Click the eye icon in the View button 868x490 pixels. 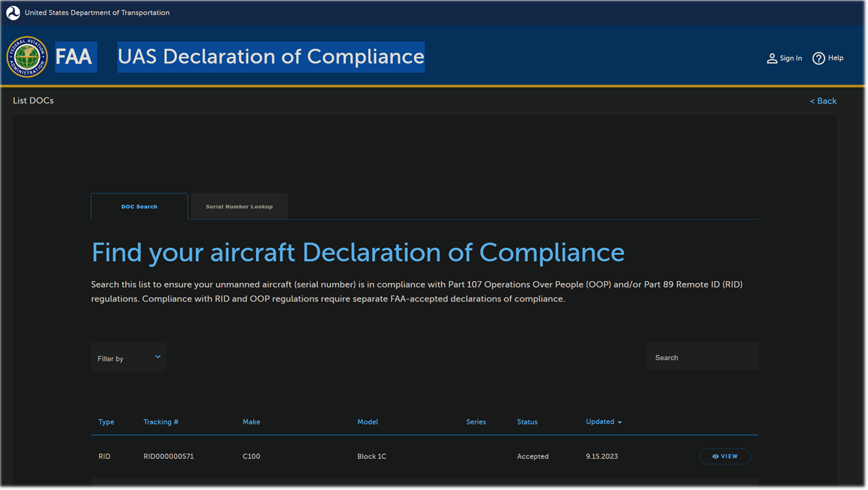pyautogui.click(x=715, y=457)
